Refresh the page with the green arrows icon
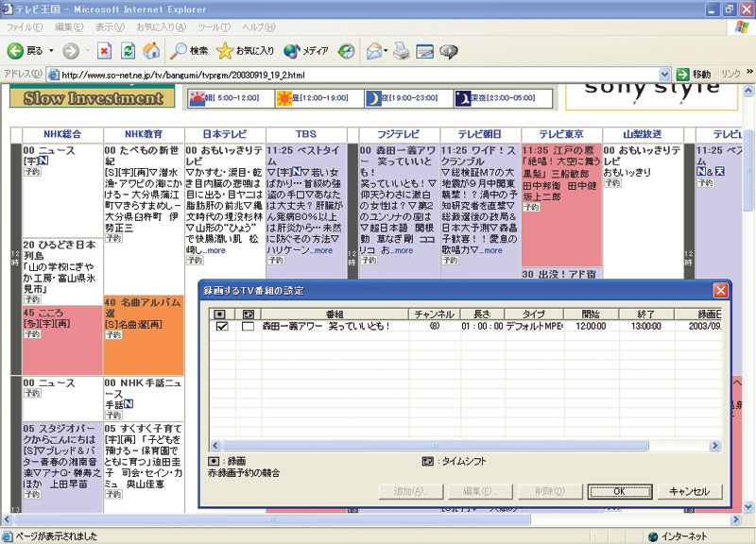756x544 pixels. [x=128, y=51]
